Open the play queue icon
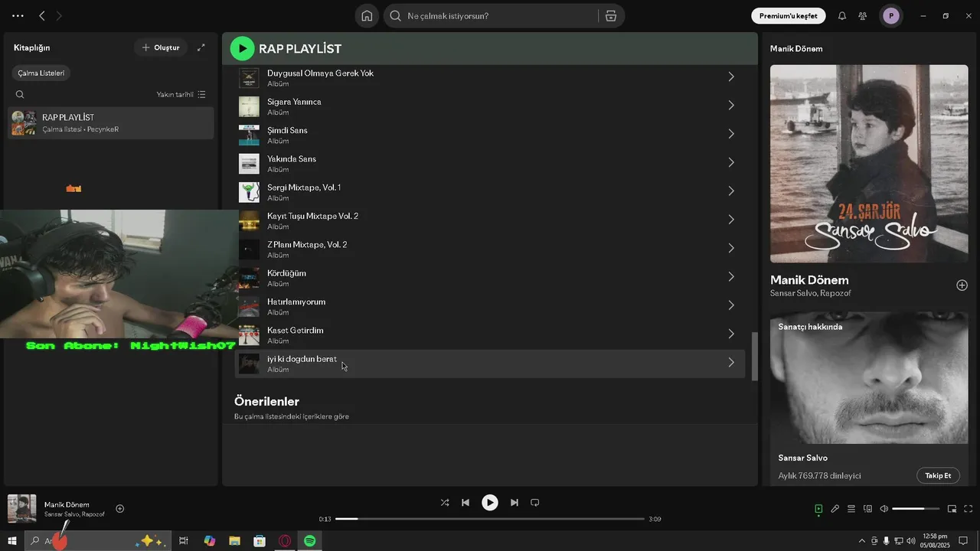This screenshot has height=551, width=980. tap(851, 509)
